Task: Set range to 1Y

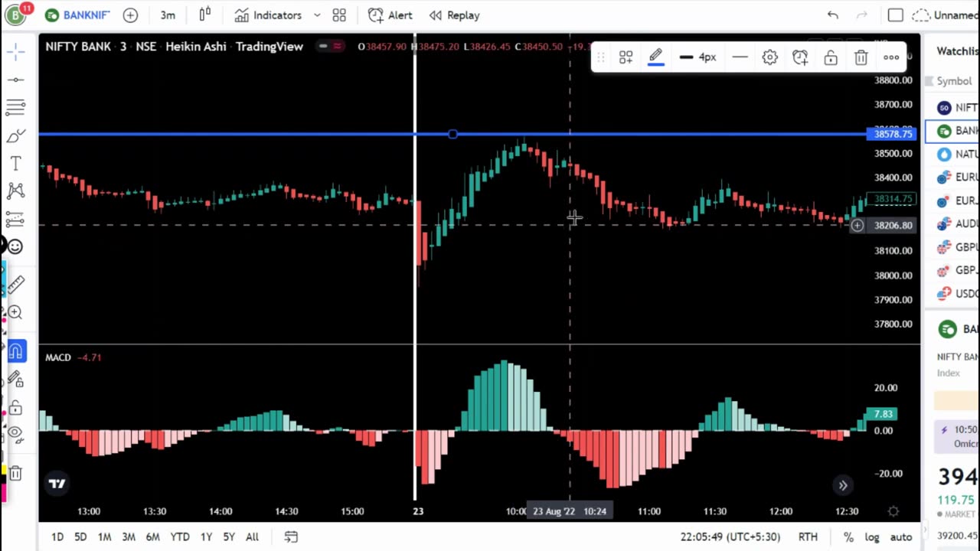Action: point(206,537)
